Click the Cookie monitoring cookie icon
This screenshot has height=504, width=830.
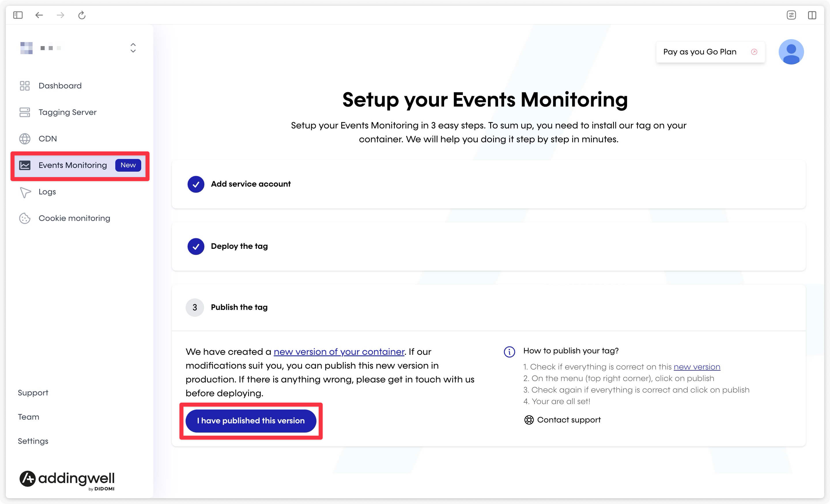click(x=24, y=218)
